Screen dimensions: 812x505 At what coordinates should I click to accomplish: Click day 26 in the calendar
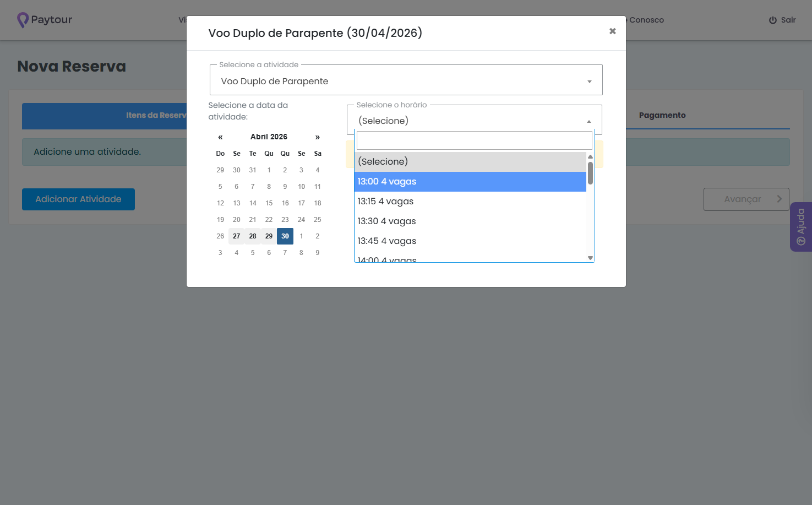[220, 236]
